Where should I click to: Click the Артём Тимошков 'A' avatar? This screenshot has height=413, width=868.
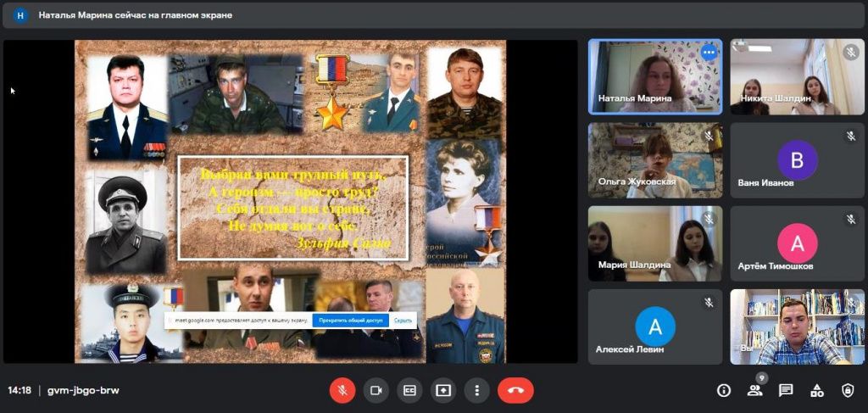pos(797,243)
